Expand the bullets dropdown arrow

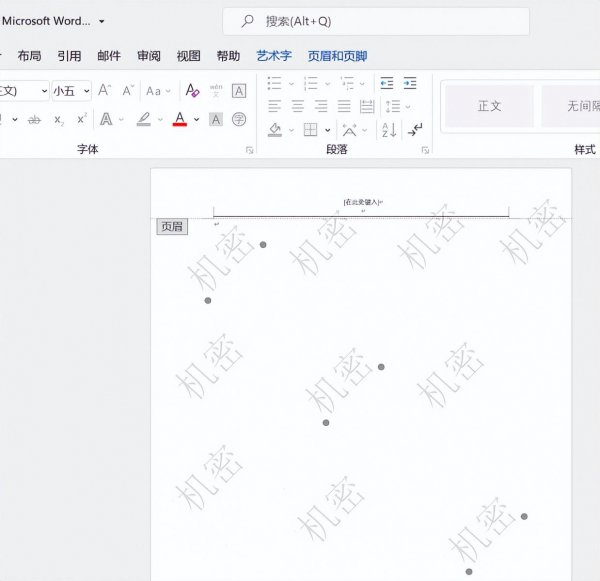[291, 83]
